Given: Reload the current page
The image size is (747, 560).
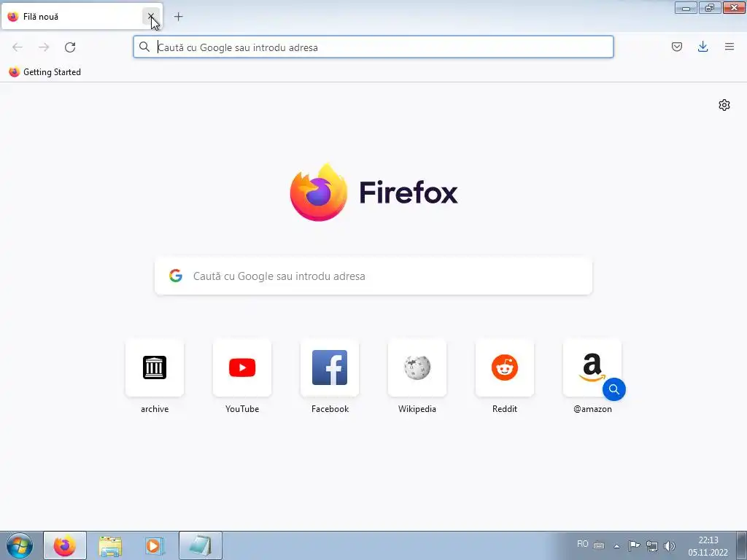Looking at the screenshot, I should (x=70, y=47).
